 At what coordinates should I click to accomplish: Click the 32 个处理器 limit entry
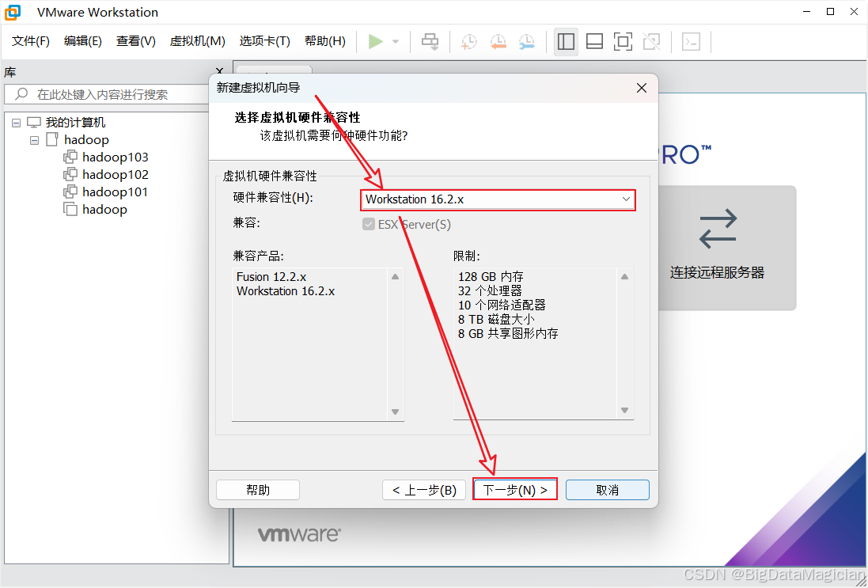click(x=490, y=290)
